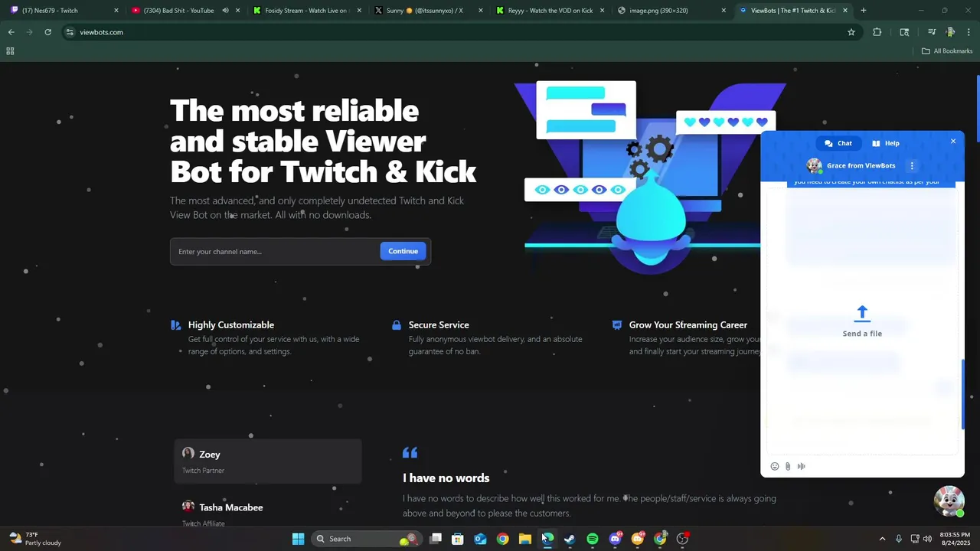The width and height of the screenshot is (980, 551).
Task: Click the chat widget scrollbar
Action: 962,394
